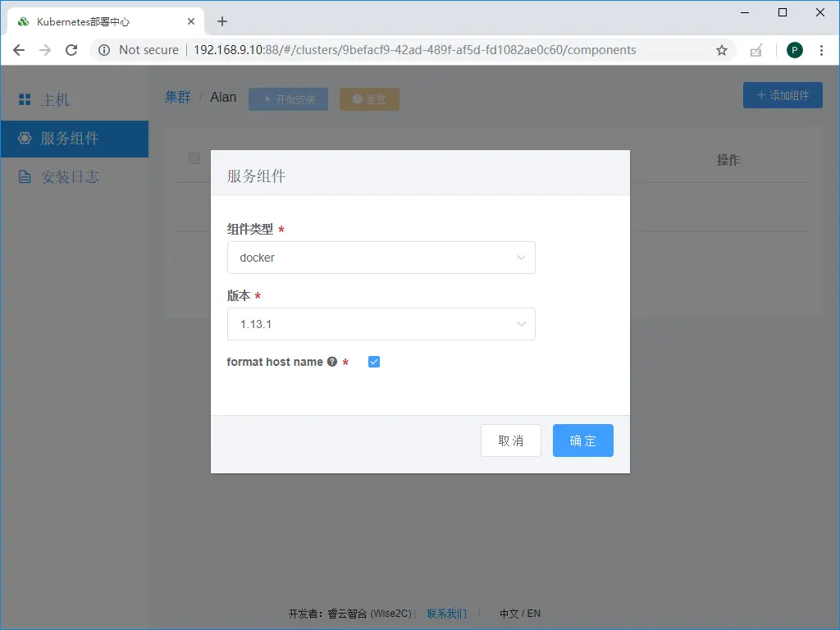Click the browser extension icon beside the star

point(756,50)
